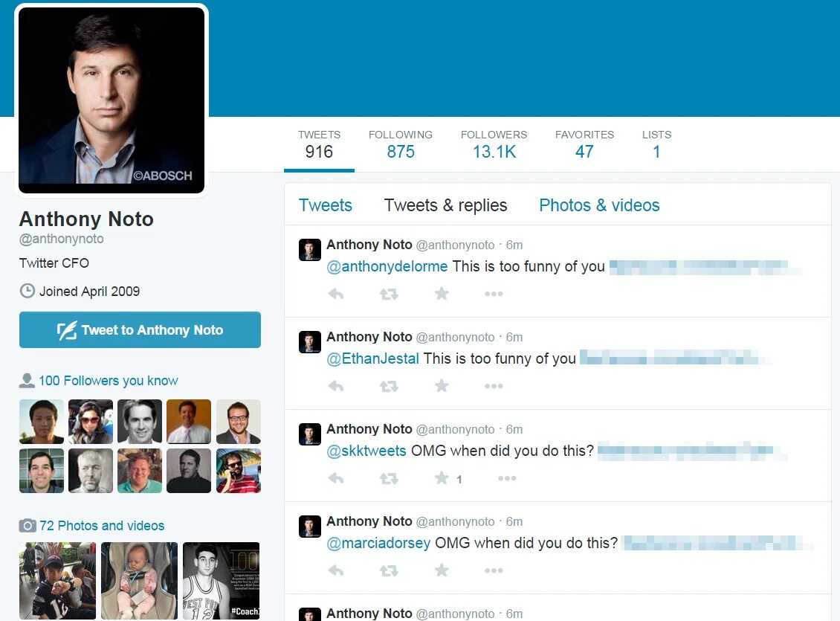
Task: Click the 6m timestamp on @anthonydelorme tweet
Action: coord(514,245)
